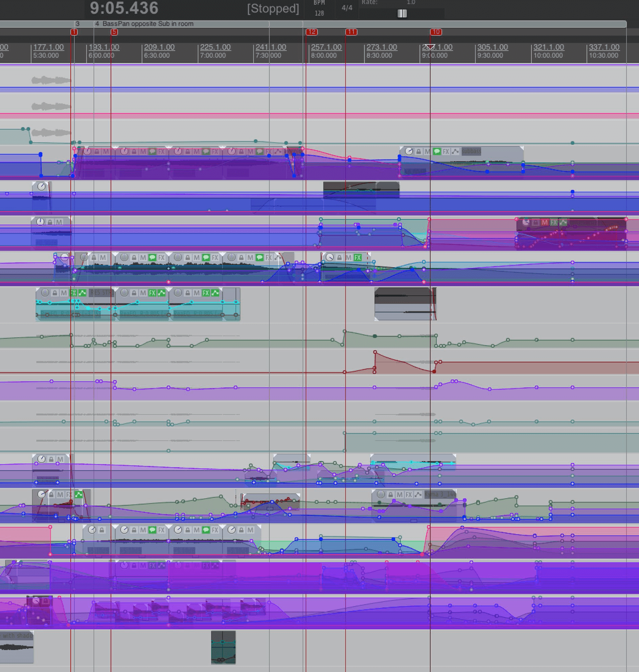Click the 10:00.000 time label
This screenshot has height=672, width=639.
pos(548,55)
